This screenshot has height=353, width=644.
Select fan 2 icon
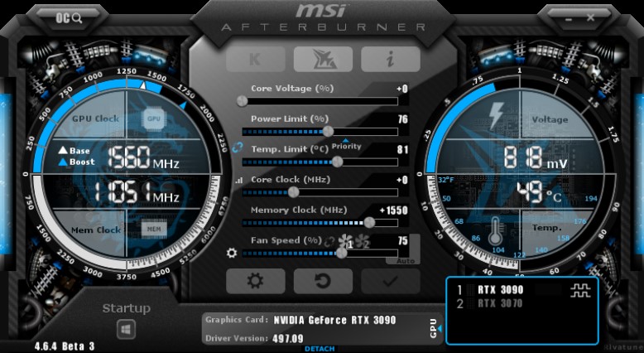click(x=363, y=242)
